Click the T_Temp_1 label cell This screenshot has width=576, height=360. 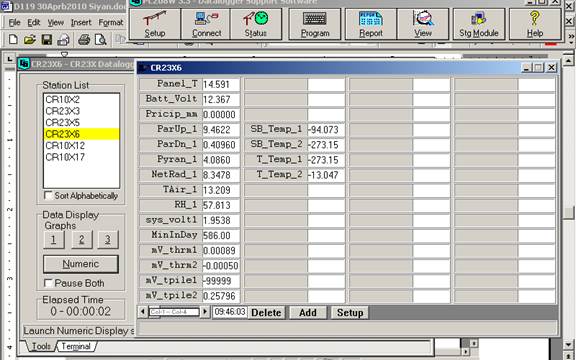coord(276,160)
